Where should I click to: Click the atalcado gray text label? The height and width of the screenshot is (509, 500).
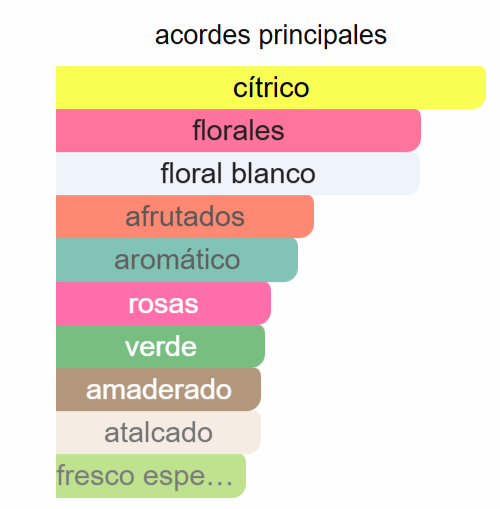[x=158, y=433]
